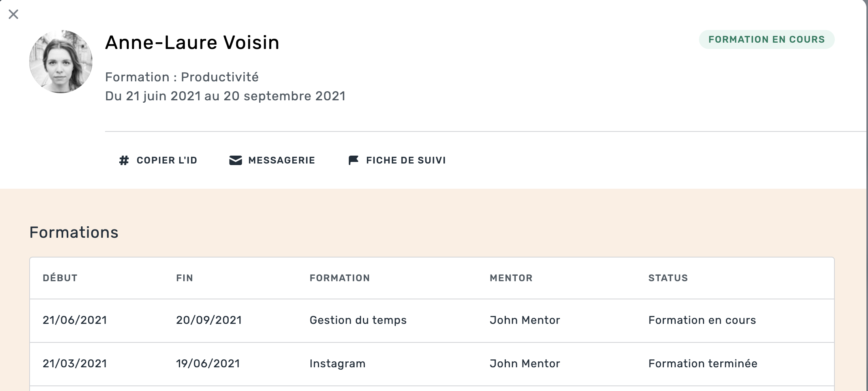Select the Gestion du temps formation row
The image size is (868, 391).
358,320
